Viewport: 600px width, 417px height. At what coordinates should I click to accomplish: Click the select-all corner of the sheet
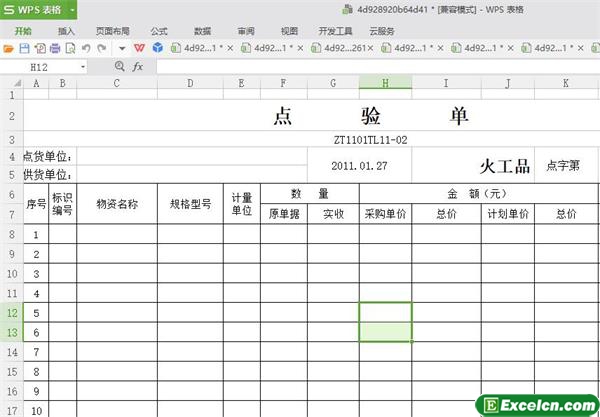coord(10,83)
